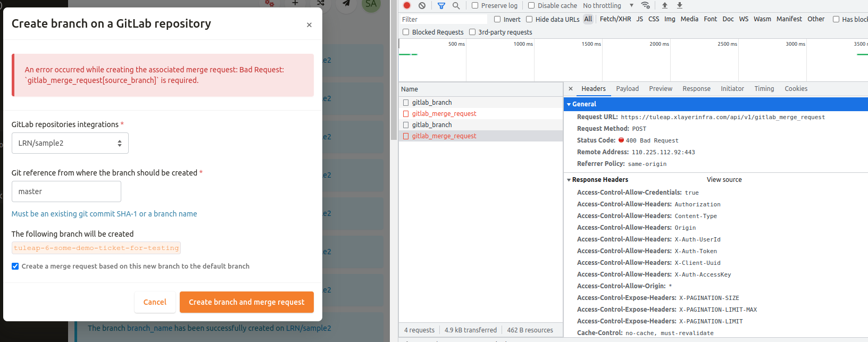Select the first gitlab_branch request
The height and width of the screenshot is (342, 868).
(x=481, y=103)
